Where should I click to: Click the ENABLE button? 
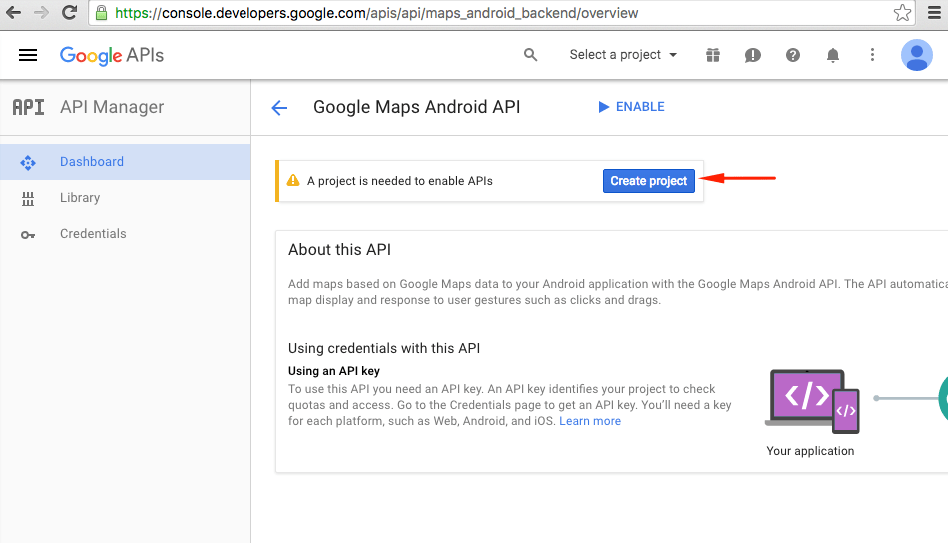(631, 107)
